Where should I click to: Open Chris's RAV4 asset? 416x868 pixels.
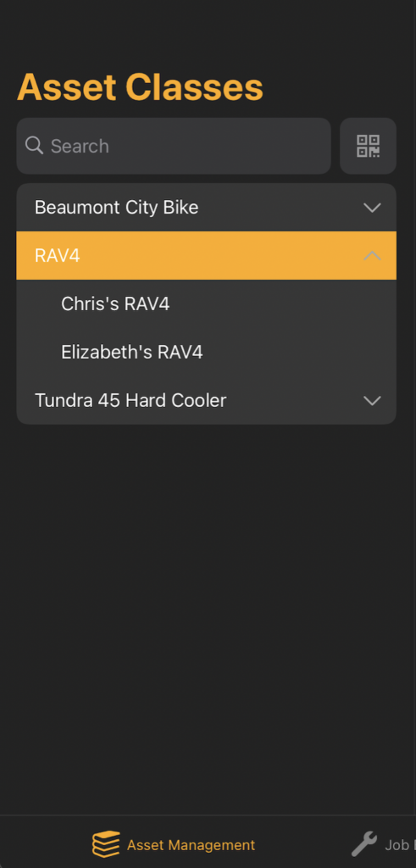207,304
